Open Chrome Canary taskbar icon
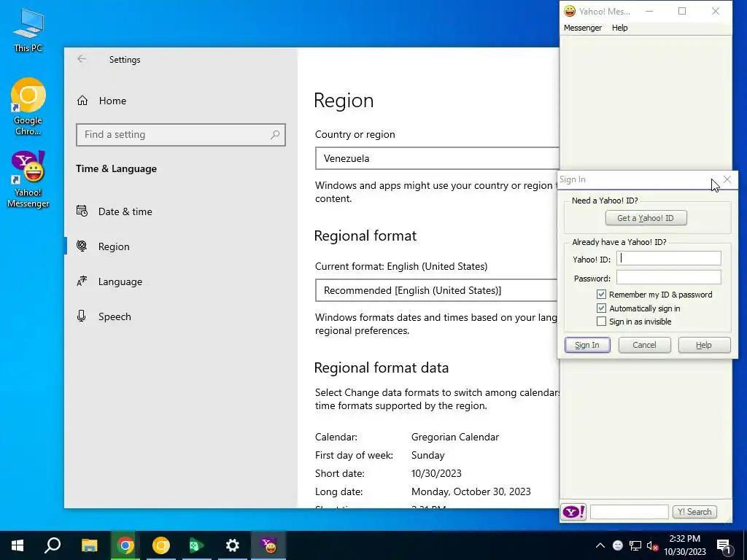 click(161, 545)
